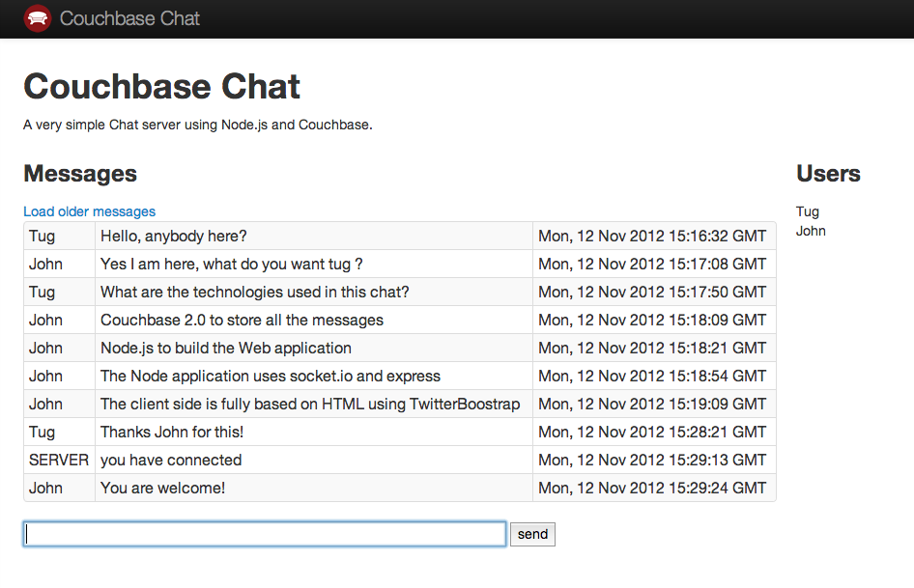Viewport: 914px width, 588px height.
Task: Open the Couchbase Chat brand link in navbar
Action: click(x=130, y=18)
